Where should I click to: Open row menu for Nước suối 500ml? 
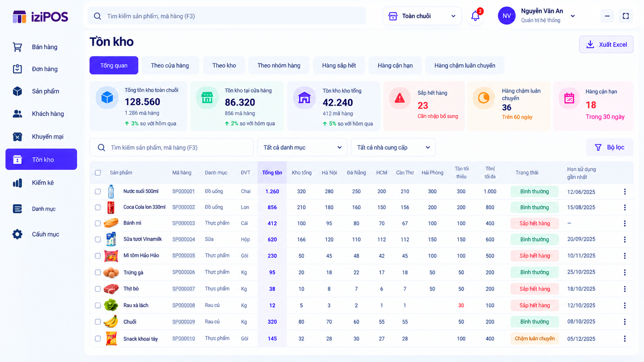coord(625,192)
